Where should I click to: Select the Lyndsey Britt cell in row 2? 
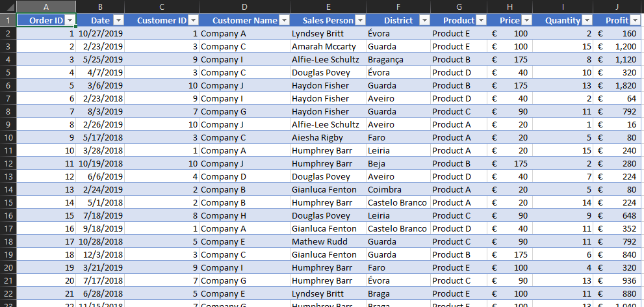pos(328,33)
